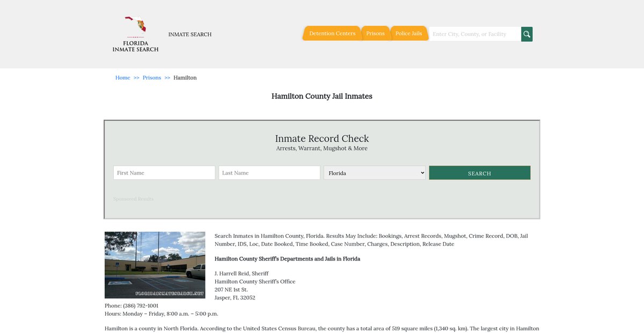
Task: Click the Hamilton County Jail Inmates heading
Action: (322, 96)
